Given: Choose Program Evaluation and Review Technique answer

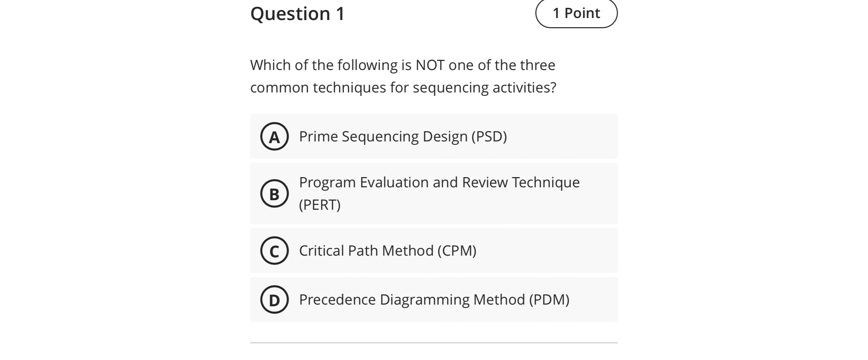Looking at the screenshot, I should pyautogui.click(x=438, y=182).
